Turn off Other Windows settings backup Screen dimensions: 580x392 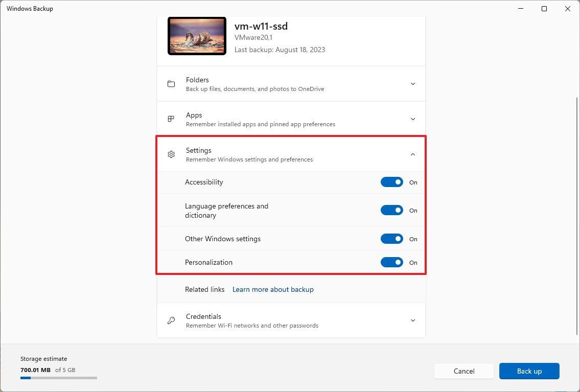pyautogui.click(x=391, y=239)
